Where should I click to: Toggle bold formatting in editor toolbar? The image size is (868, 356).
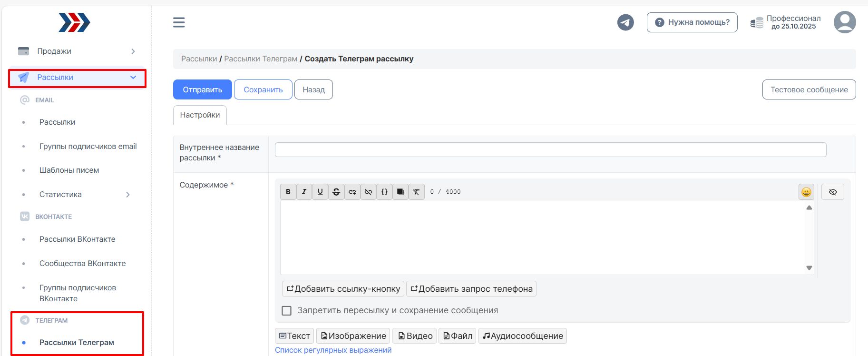point(288,192)
